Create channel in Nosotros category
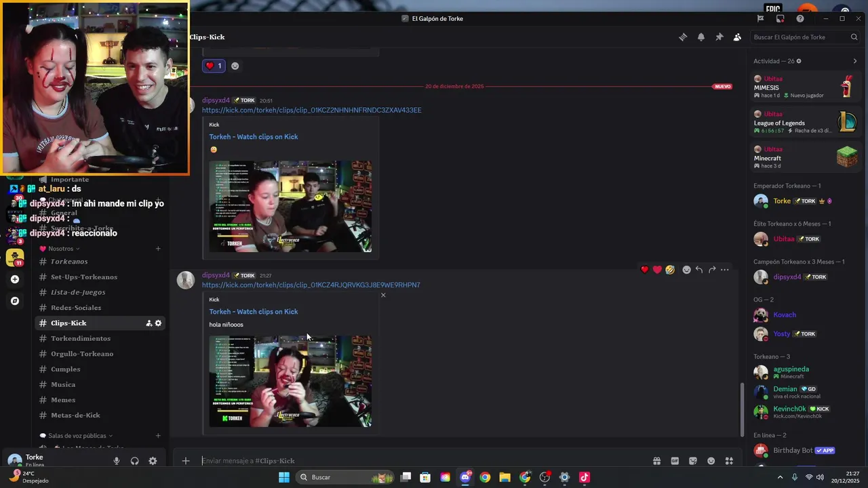Image resolution: width=868 pixels, height=488 pixels. pyautogui.click(x=158, y=249)
